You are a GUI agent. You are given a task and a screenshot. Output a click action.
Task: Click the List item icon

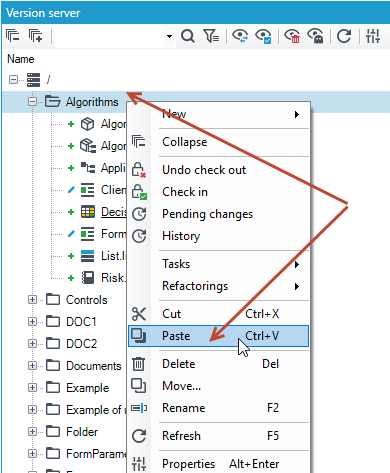(x=88, y=256)
